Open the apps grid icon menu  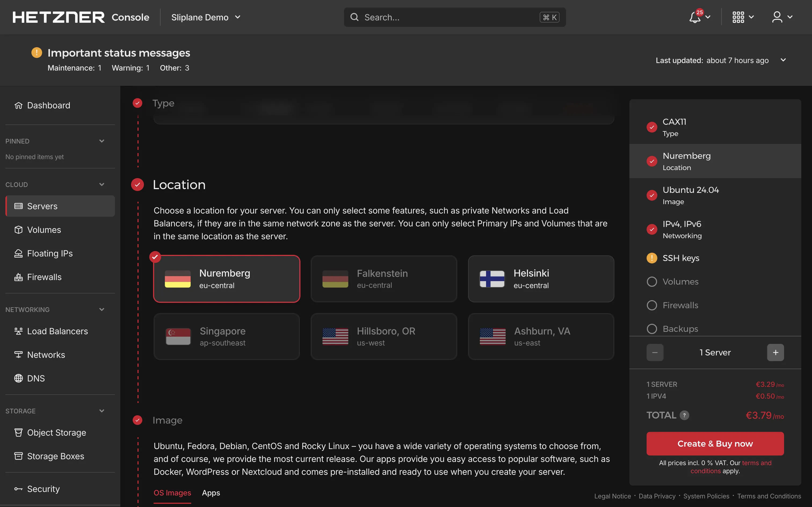(738, 17)
